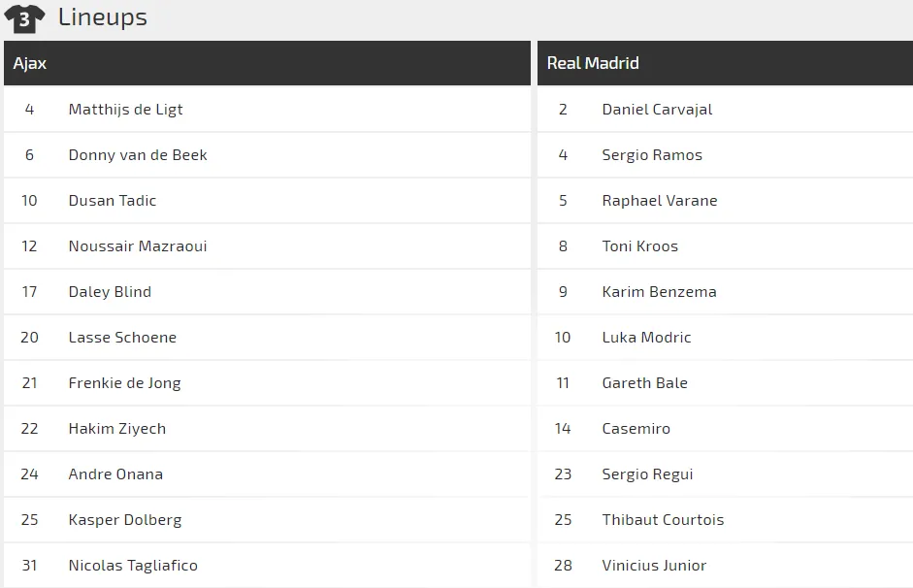
Task: Open Donny van de Beek's profile
Action: [138, 155]
